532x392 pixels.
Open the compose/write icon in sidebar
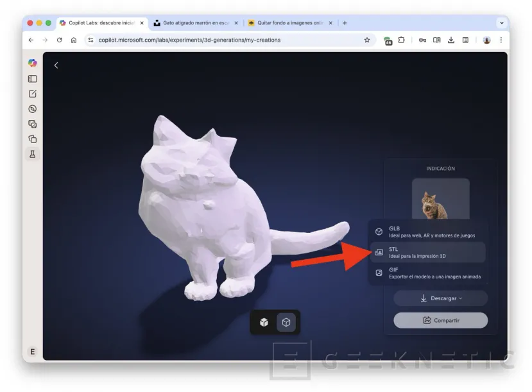pos(32,93)
